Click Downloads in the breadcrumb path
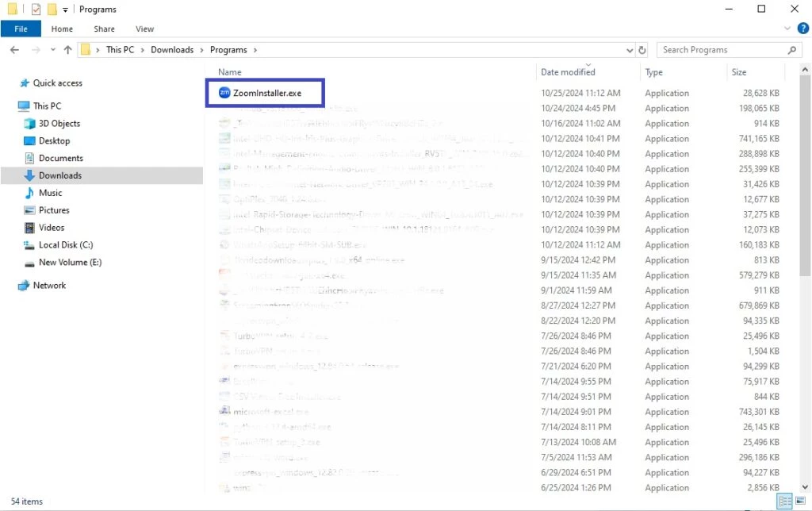Viewport: 812px width, 511px height. click(172, 50)
